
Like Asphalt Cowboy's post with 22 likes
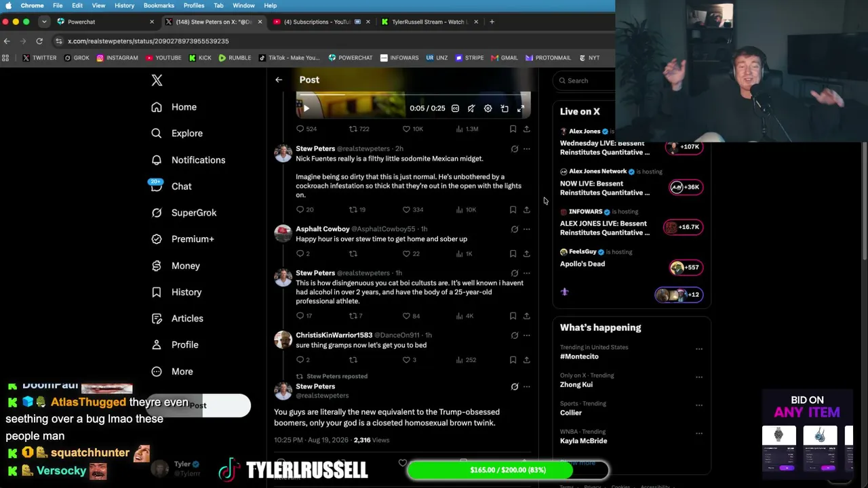click(x=411, y=254)
